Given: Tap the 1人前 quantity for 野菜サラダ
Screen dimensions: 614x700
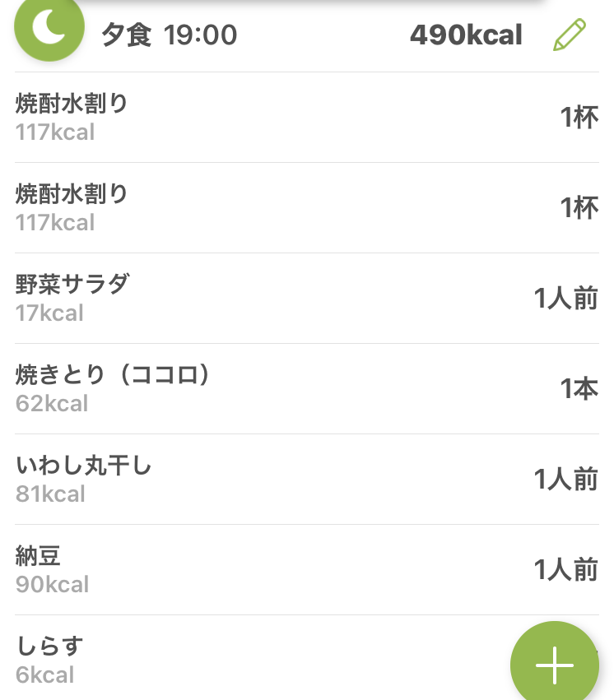Looking at the screenshot, I should (x=565, y=299).
